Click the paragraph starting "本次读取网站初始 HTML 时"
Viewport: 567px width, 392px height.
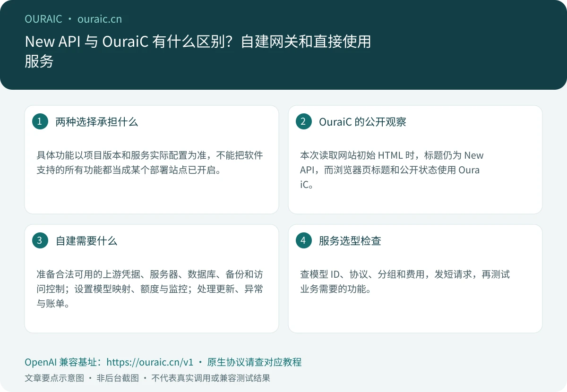[x=392, y=170]
